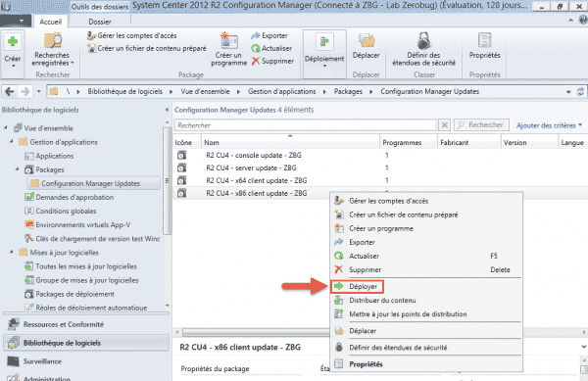588x381 pixels.
Task: Click Créer un fichier de contenu préparé ribbon item
Action: [147, 48]
